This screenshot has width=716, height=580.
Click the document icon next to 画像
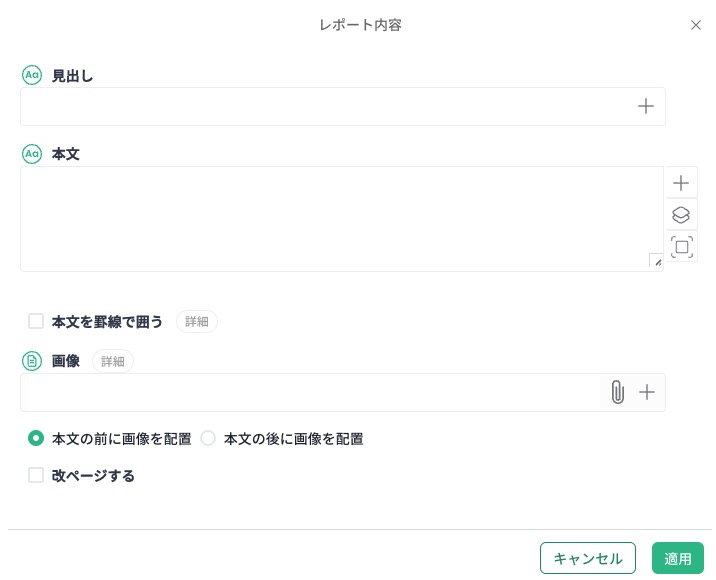32,361
